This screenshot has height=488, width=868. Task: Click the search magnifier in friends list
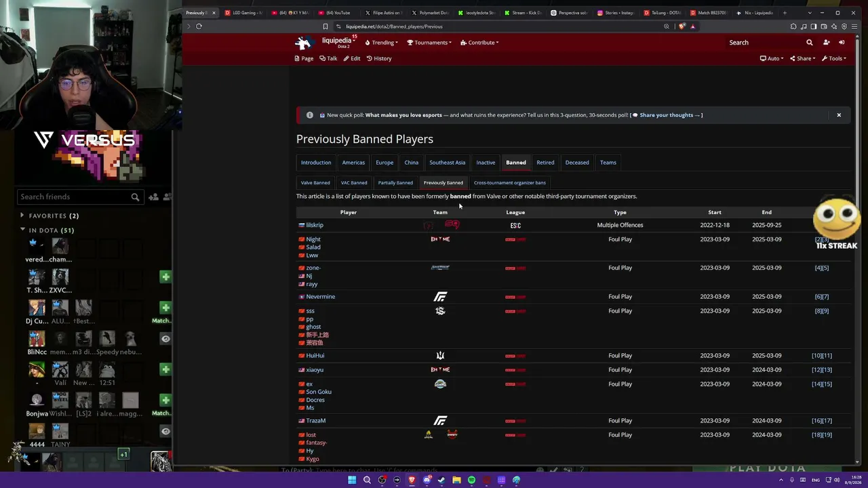tap(135, 197)
